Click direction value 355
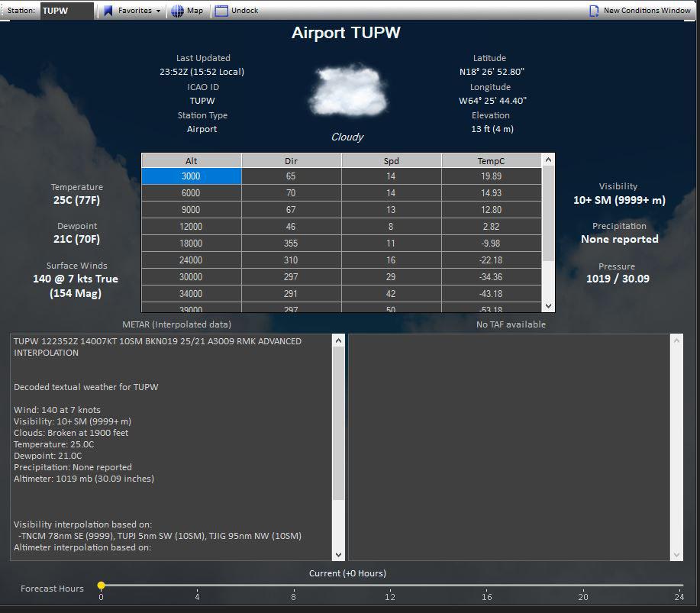 [x=291, y=244]
